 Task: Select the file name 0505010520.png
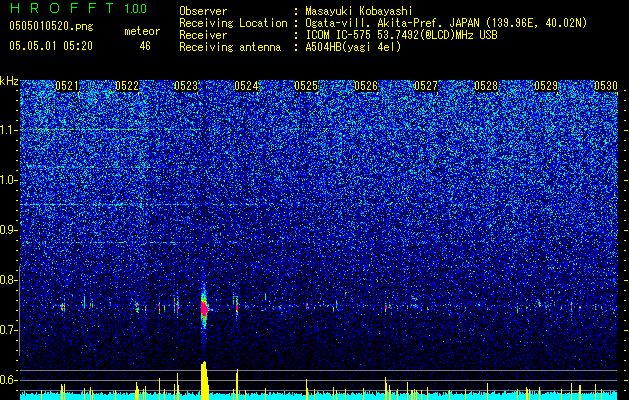click(51, 27)
